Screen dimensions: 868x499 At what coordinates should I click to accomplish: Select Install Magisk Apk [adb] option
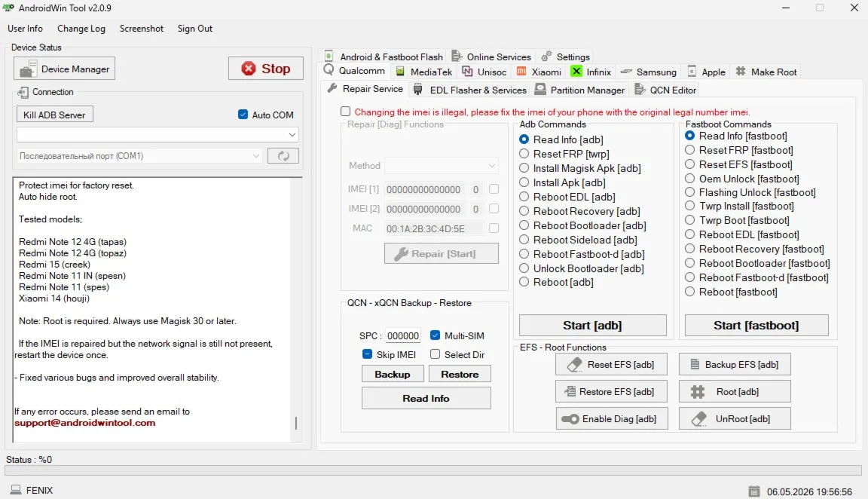[524, 168]
